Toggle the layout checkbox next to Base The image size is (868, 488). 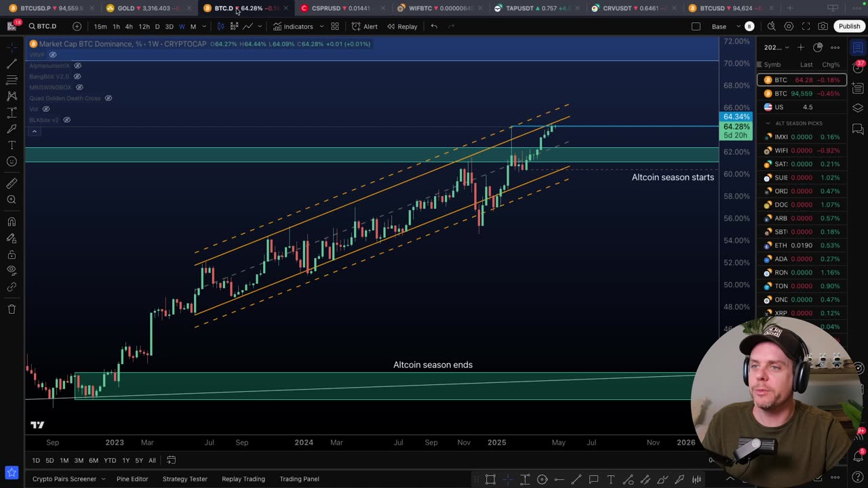coord(696,26)
